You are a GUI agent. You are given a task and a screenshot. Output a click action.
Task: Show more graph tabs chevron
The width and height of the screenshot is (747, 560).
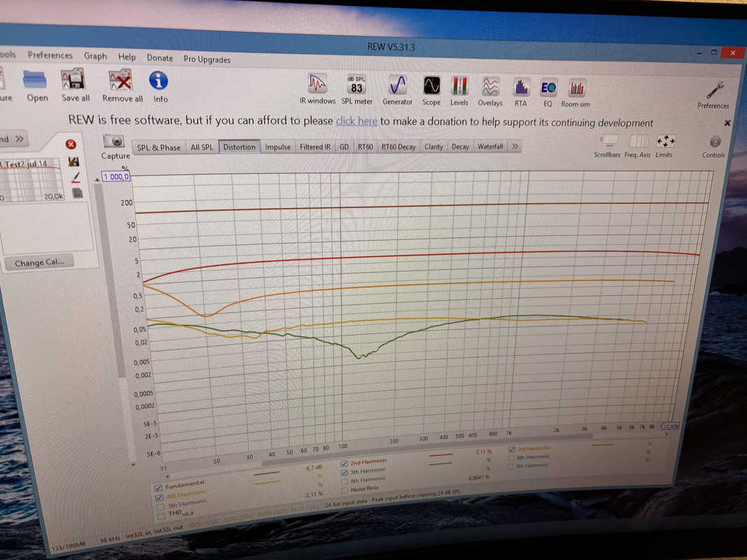[x=515, y=147]
